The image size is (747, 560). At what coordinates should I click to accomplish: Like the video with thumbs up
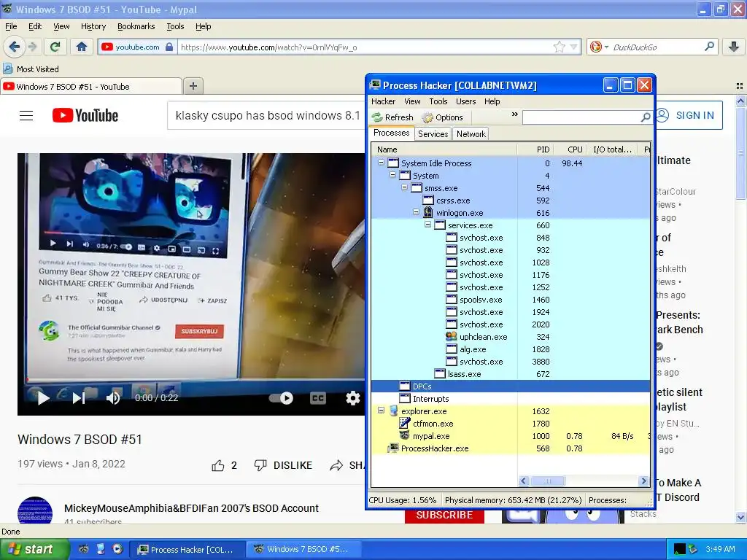tap(218, 465)
